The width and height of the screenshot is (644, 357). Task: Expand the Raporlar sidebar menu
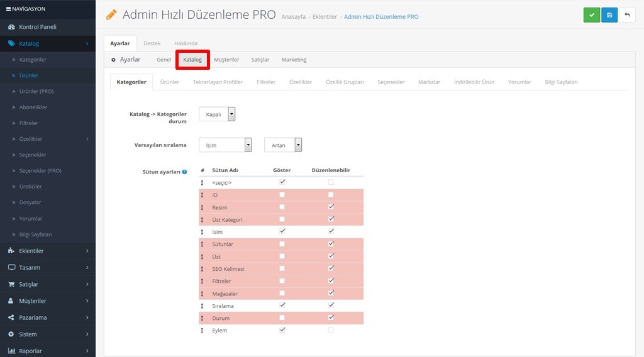pos(87,351)
